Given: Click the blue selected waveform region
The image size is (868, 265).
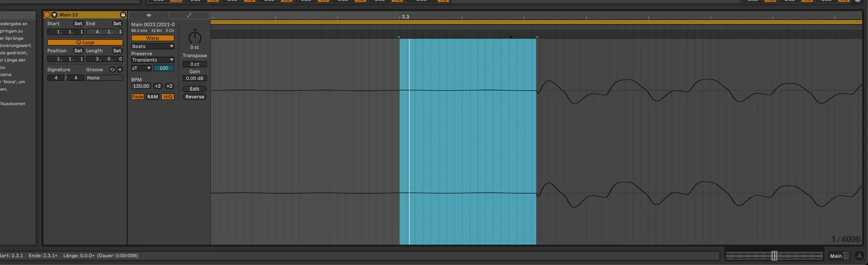Looking at the screenshot, I should pyautogui.click(x=468, y=142).
